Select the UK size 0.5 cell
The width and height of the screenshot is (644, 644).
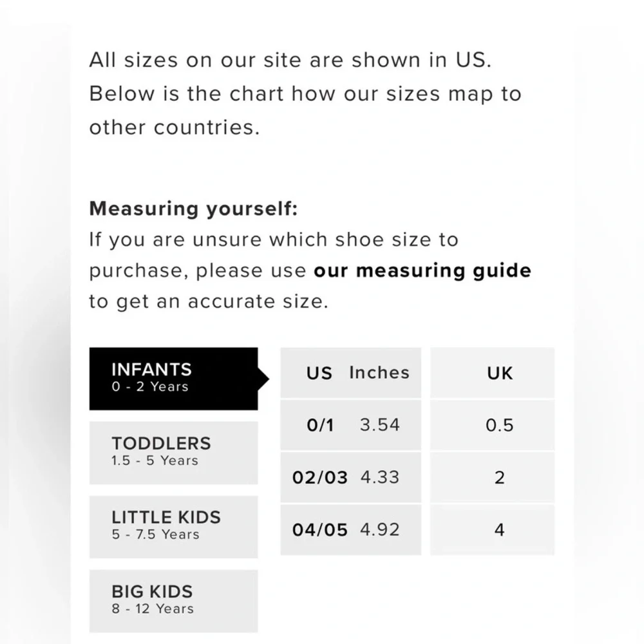coord(499,425)
